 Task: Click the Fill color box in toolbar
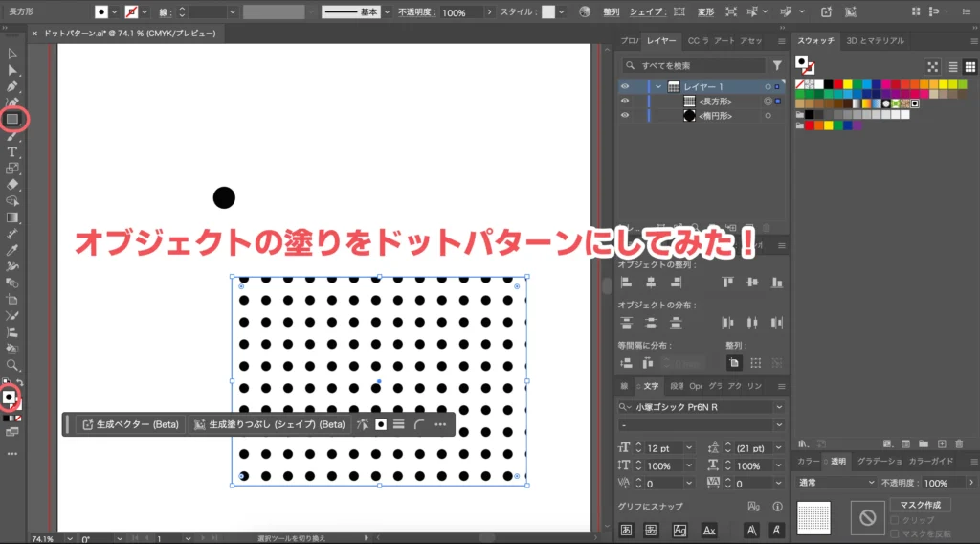click(9, 397)
